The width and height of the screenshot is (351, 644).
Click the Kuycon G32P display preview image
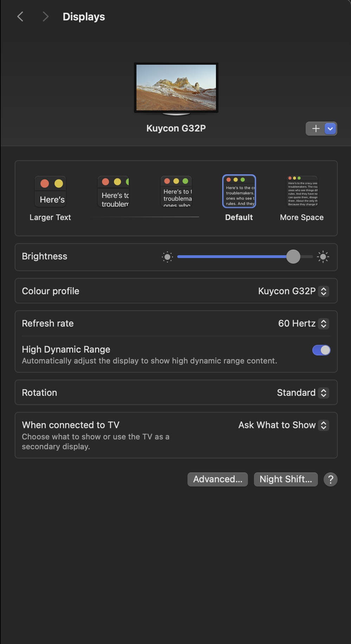176,88
